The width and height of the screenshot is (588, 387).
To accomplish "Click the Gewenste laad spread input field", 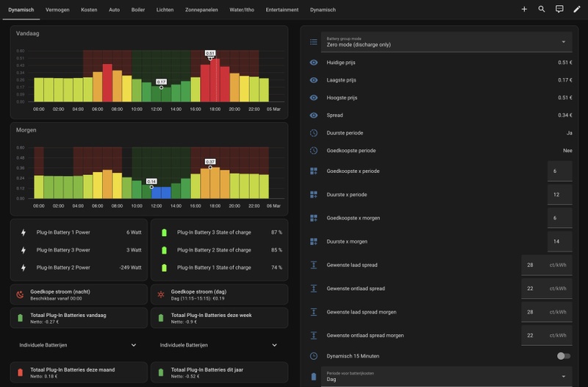I will [546, 265].
